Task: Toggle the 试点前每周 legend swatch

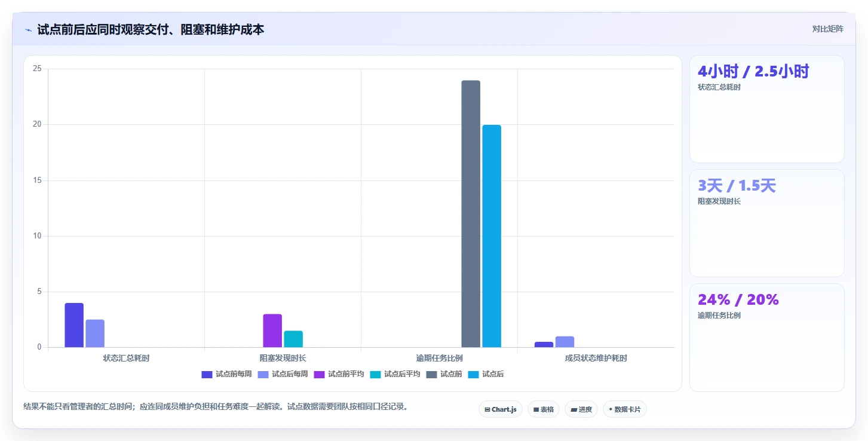Action: tap(207, 374)
